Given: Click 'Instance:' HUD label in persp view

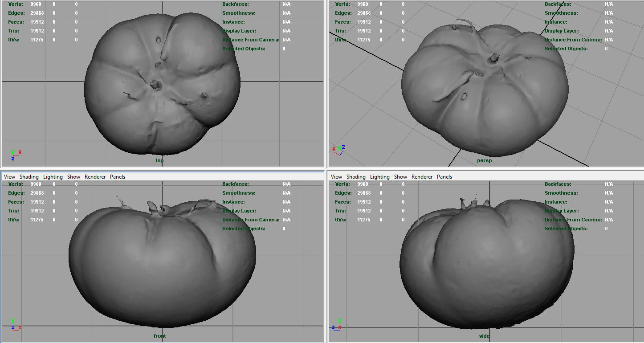Looking at the screenshot, I should (556, 22).
